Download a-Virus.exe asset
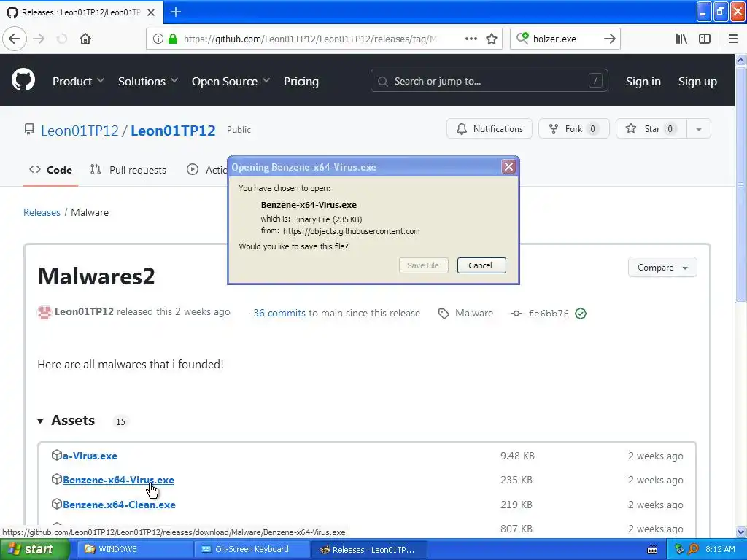 [x=90, y=456]
